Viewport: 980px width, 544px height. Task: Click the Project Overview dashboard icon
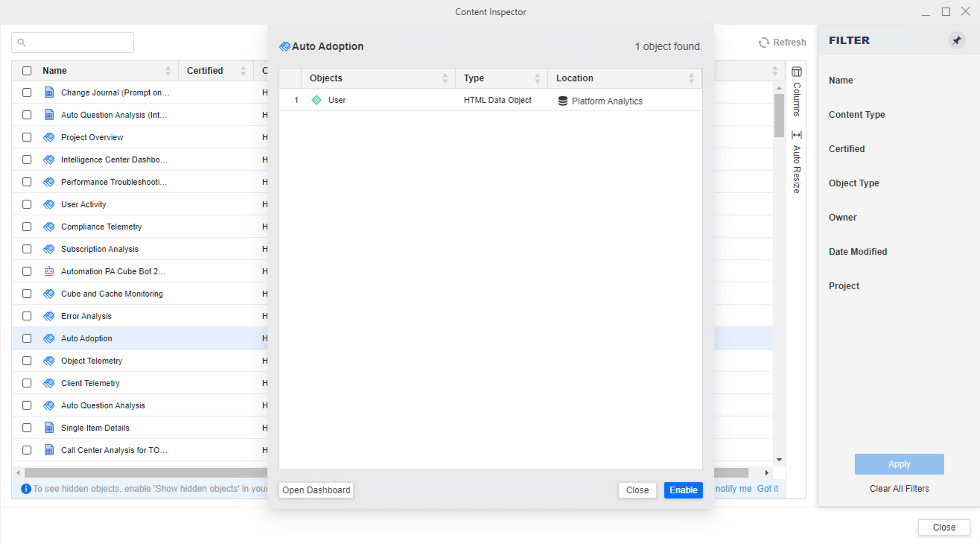(x=49, y=137)
